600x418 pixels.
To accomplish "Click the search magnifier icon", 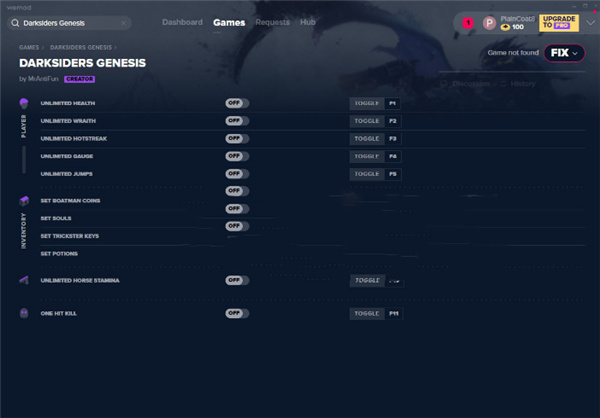I will (x=15, y=23).
